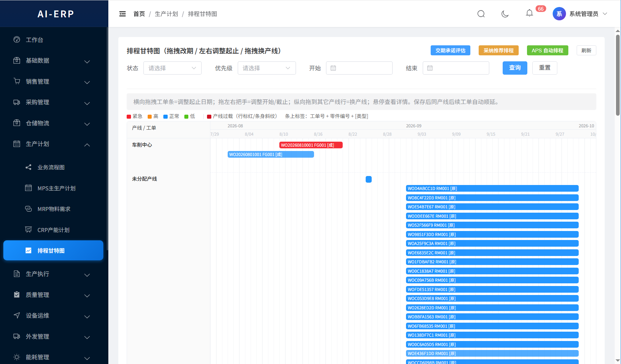Click the 质量管理 checklist icon
The image size is (621, 364).
coord(17,295)
